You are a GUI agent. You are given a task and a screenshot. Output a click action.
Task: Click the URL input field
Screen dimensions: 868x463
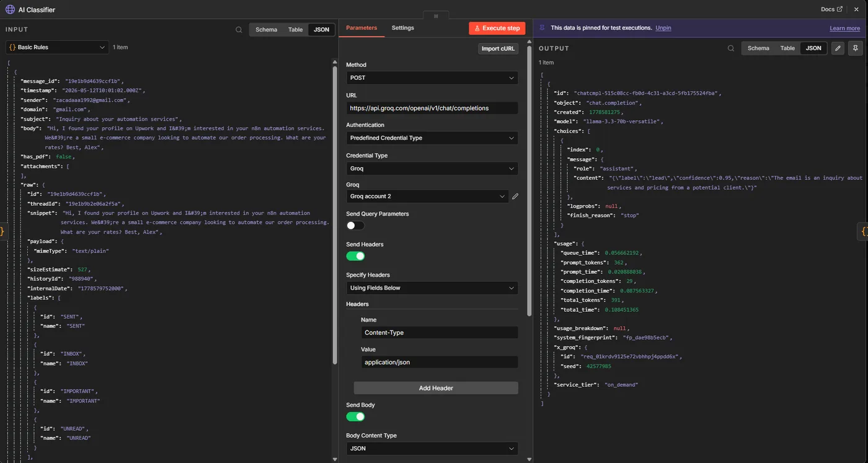[x=432, y=108]
